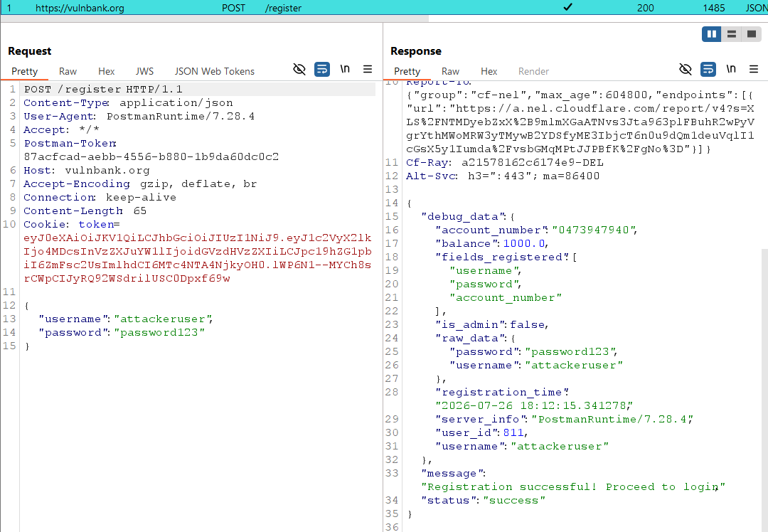The image size is (768, 532).
Task: Click the Cookie: token= header name
Action: pos(72,224)
